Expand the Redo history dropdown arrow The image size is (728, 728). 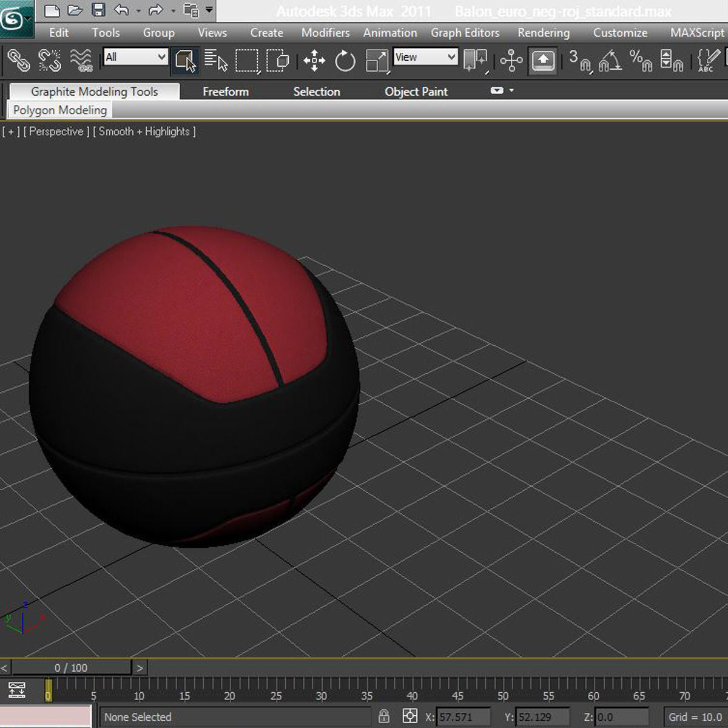(x=173, y=10)
